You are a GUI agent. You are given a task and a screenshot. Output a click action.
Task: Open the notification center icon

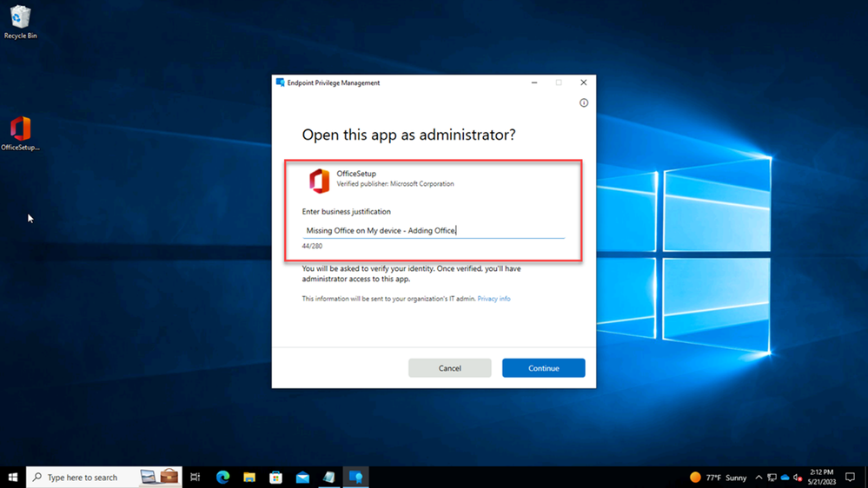pos(851,477)
